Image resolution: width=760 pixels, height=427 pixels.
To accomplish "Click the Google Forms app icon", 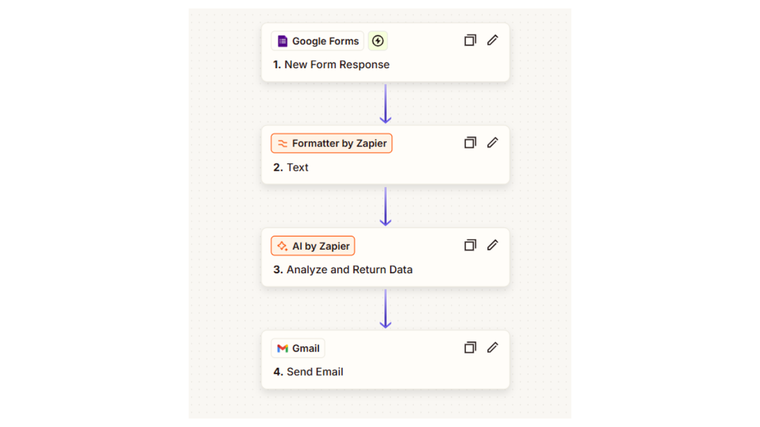I will pyautogui.click(x=283, y=41).
